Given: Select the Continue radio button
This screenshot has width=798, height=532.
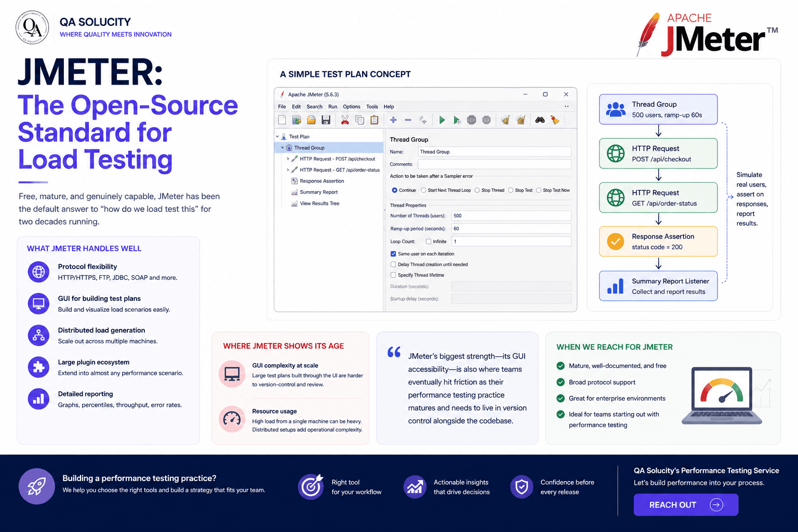Looking at the screenshot, I should [x=394, y=190].
